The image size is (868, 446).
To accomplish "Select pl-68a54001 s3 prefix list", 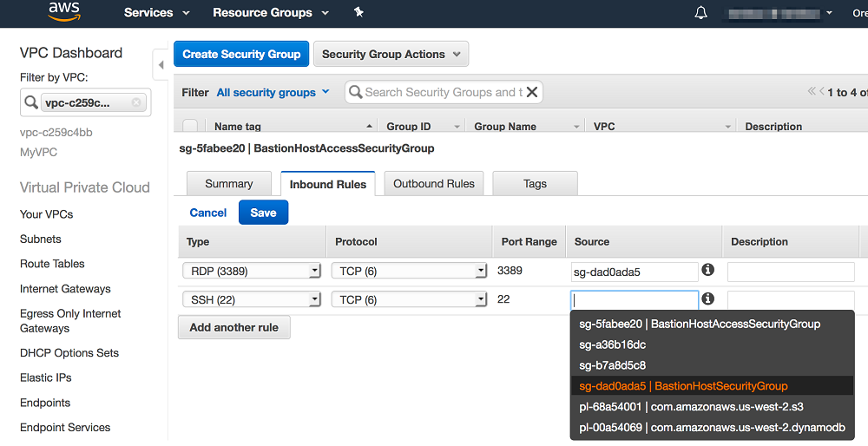I will [712, 407].
